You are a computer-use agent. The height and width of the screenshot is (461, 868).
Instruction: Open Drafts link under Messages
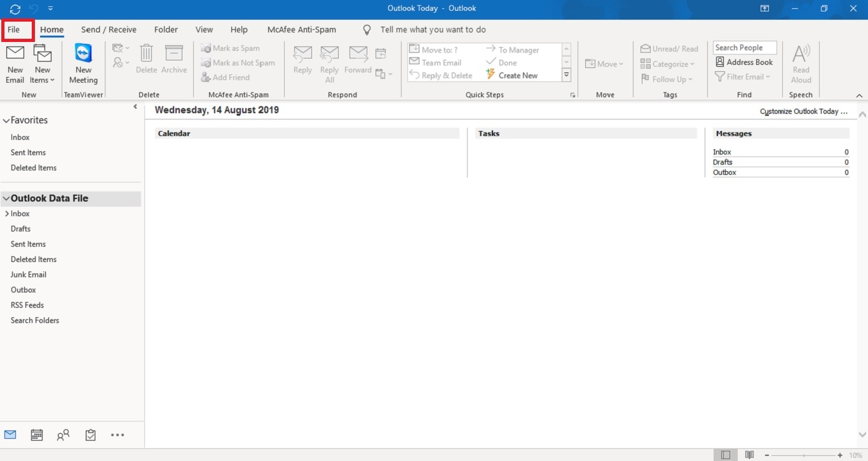pyautogui.click(x=722, y=162)
